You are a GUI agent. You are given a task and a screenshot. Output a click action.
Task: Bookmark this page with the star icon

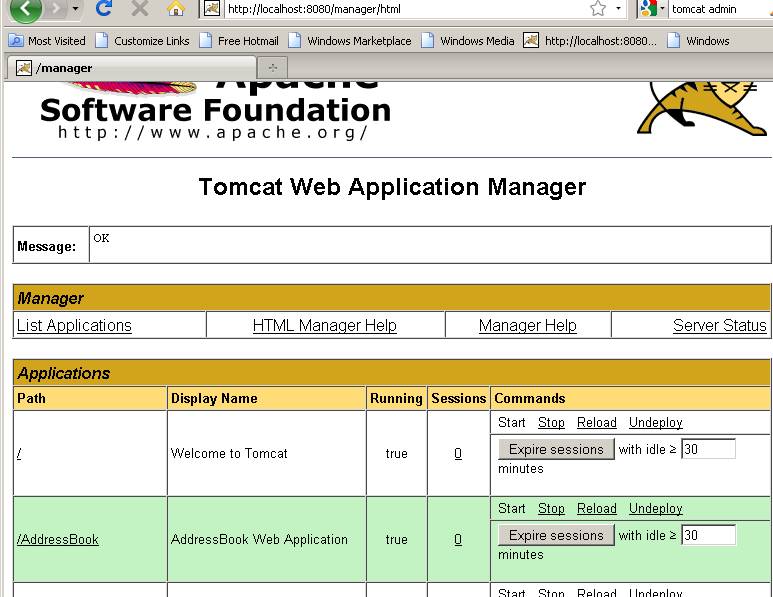pyautogui.click(x=597, y=9)
